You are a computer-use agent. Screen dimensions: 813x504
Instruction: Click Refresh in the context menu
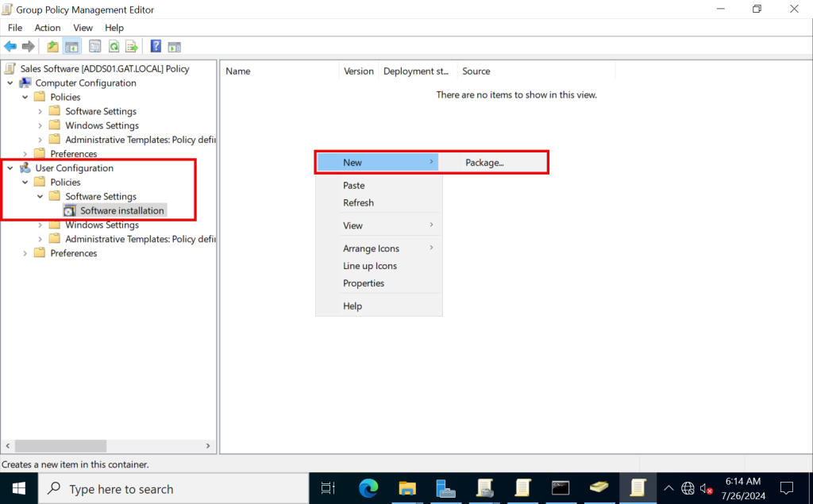(358, 202)
